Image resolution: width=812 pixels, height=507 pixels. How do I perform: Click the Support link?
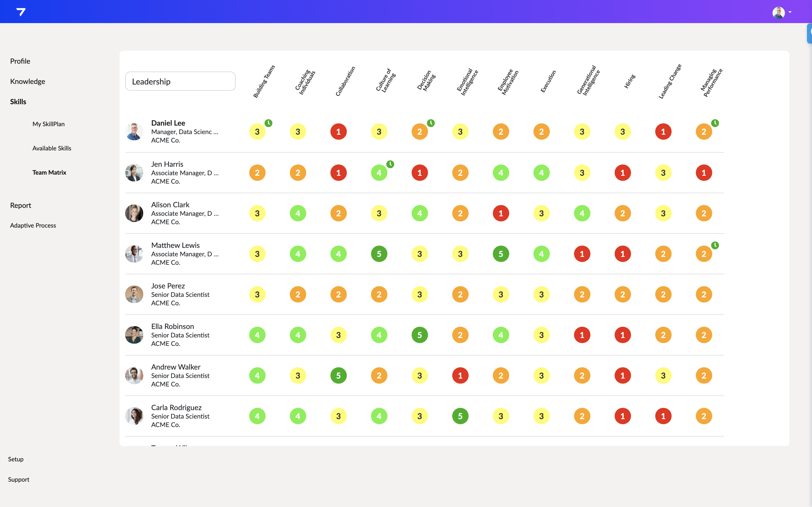(x=18, y=479)
